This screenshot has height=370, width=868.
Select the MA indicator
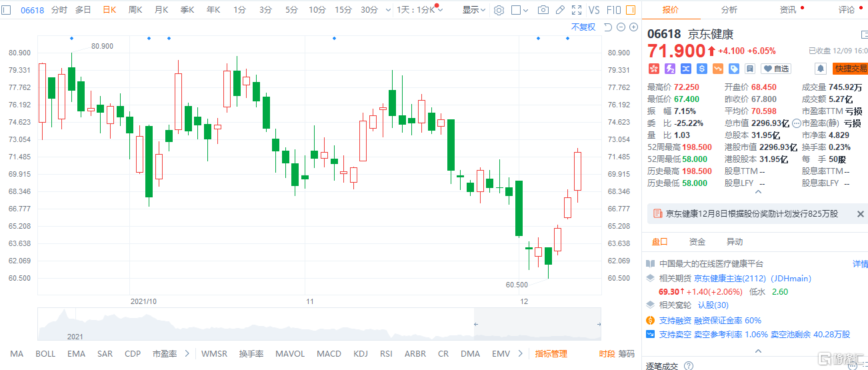(x=17, y=354)
